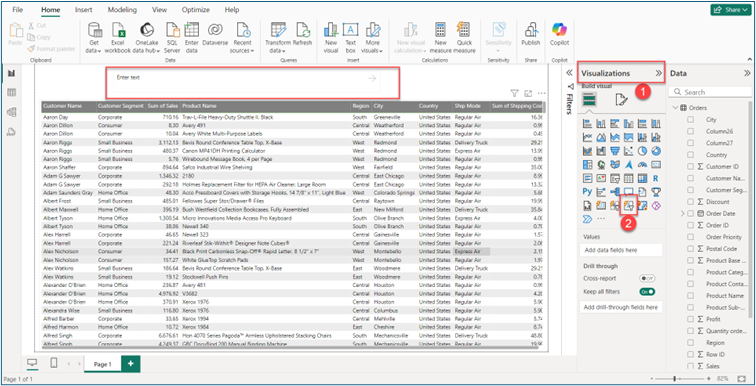
Task: Open the File menu
Action: (18, 10)
